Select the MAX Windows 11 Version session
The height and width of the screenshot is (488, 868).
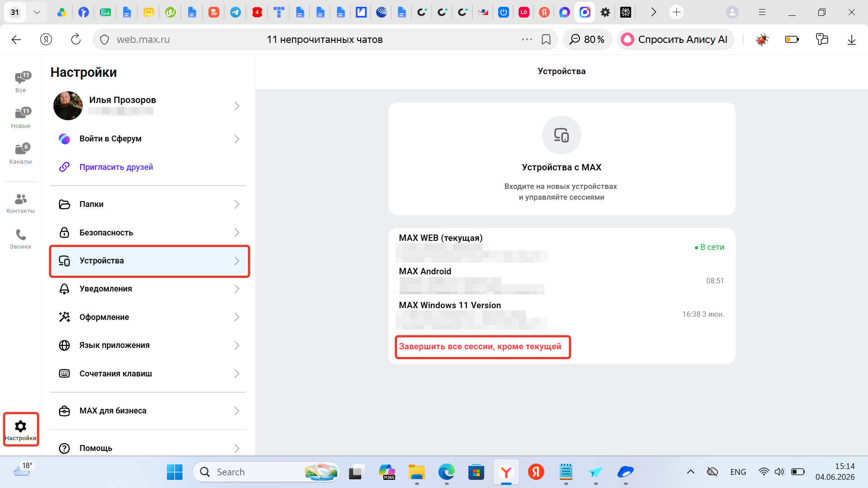(561, 314)
